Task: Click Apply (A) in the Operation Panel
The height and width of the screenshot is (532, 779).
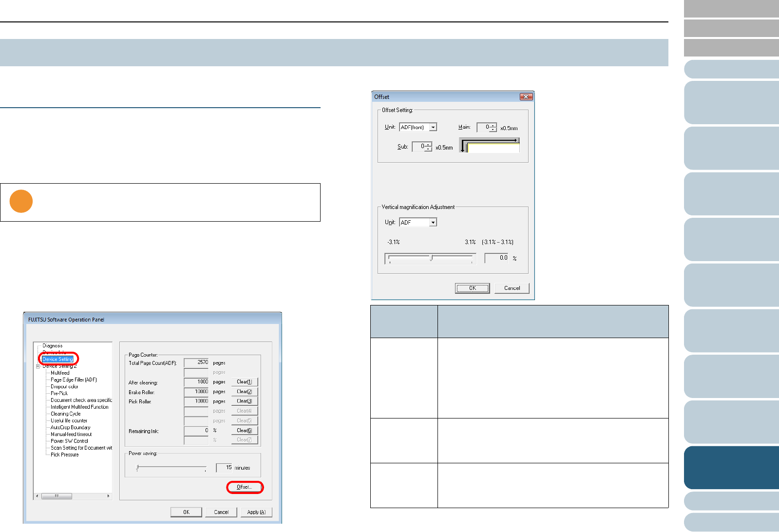Action: [256, 512]
